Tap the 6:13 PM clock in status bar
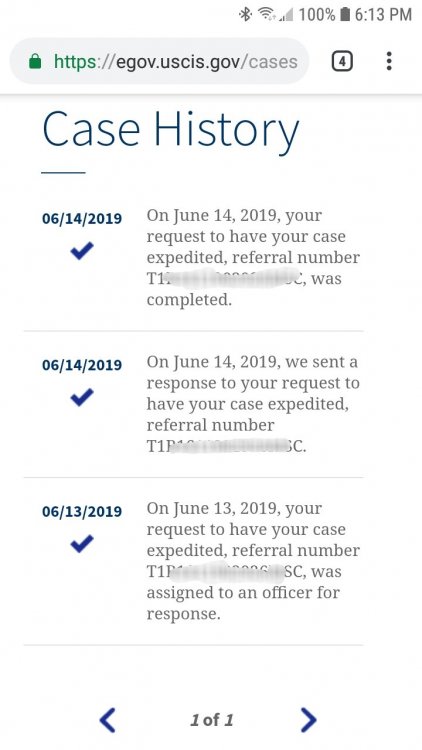Viewport: 422px width, 750px height. (383, 14)
